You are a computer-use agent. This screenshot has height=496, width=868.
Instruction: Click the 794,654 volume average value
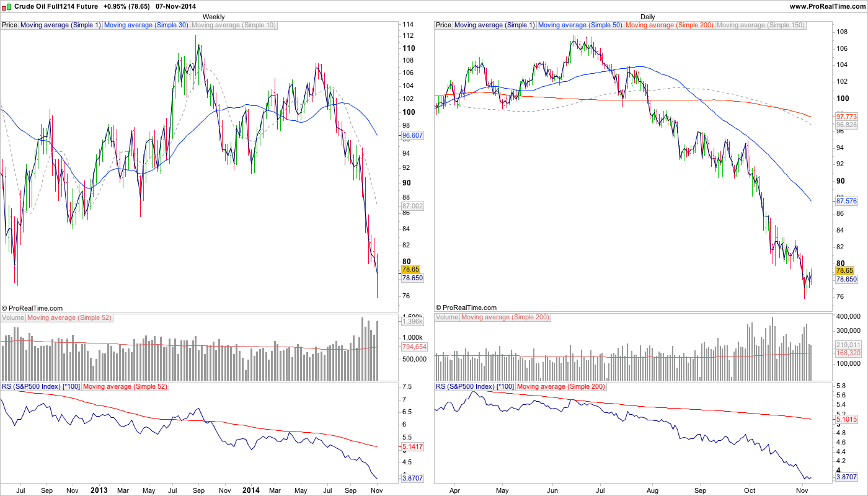[x=414, y=347]
